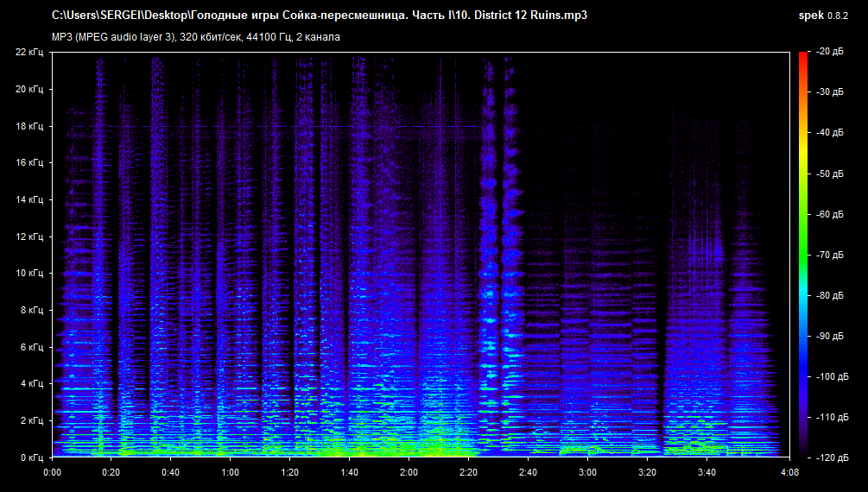
Task: Click the color gradient dB scale bar
Action: [803, 255]
